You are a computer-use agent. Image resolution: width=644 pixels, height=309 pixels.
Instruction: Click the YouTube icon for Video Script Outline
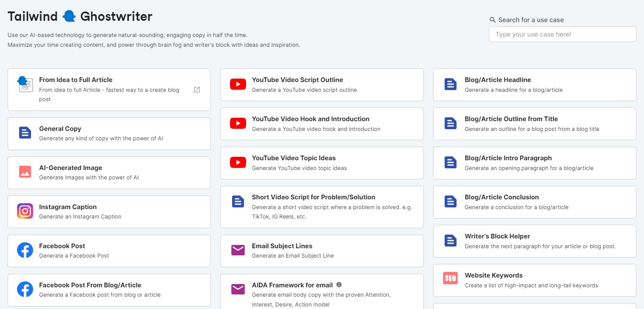pyautogui.click(x=238, y=84)
